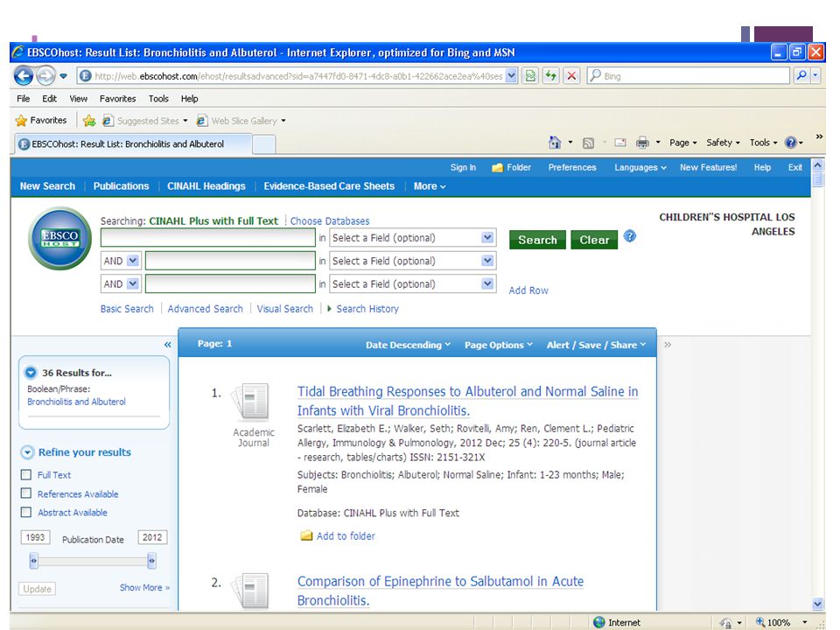Open the Favorites star button
840x630 pixels.
point(41,121)
